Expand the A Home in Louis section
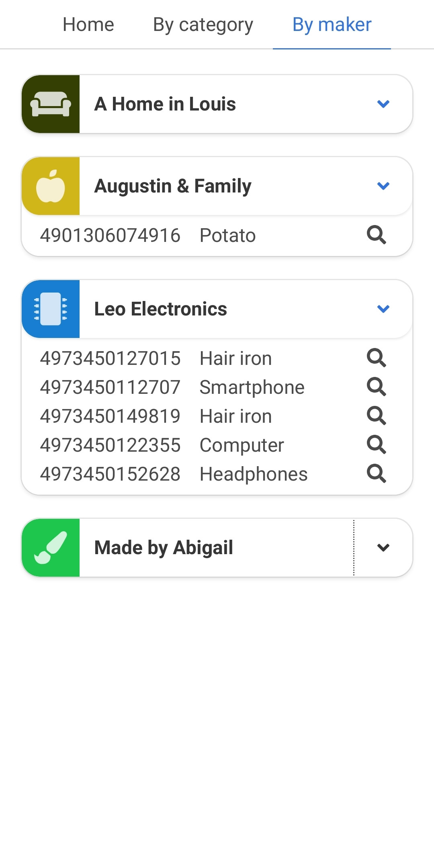Screen dimensions: 434x868 (x=383, y=104)
